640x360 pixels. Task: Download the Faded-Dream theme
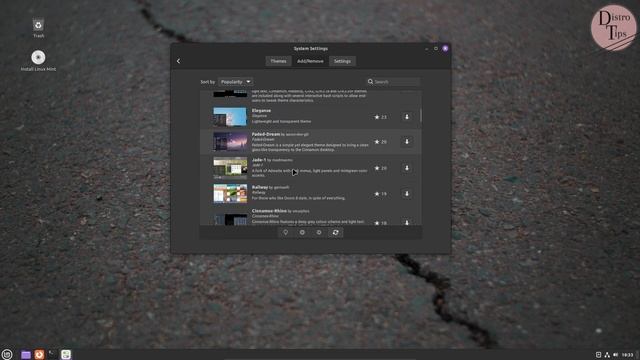(x=407, y=142)
